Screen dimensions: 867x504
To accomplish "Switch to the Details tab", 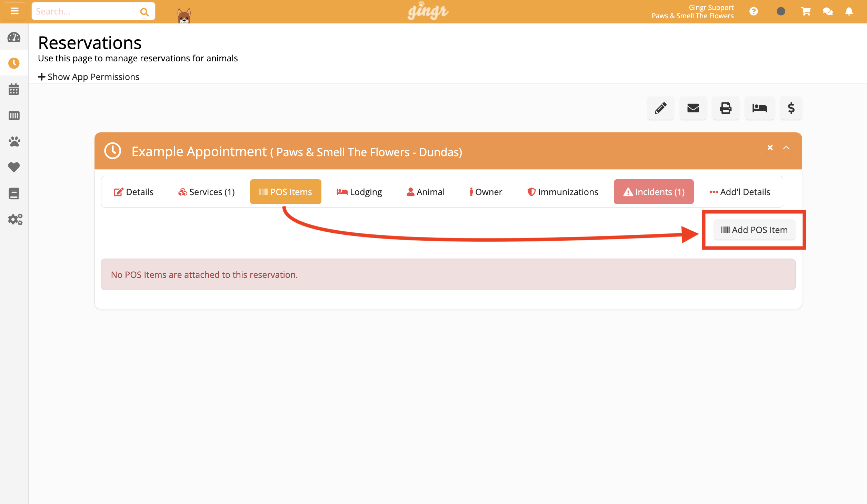I will [x=133, y=192].
